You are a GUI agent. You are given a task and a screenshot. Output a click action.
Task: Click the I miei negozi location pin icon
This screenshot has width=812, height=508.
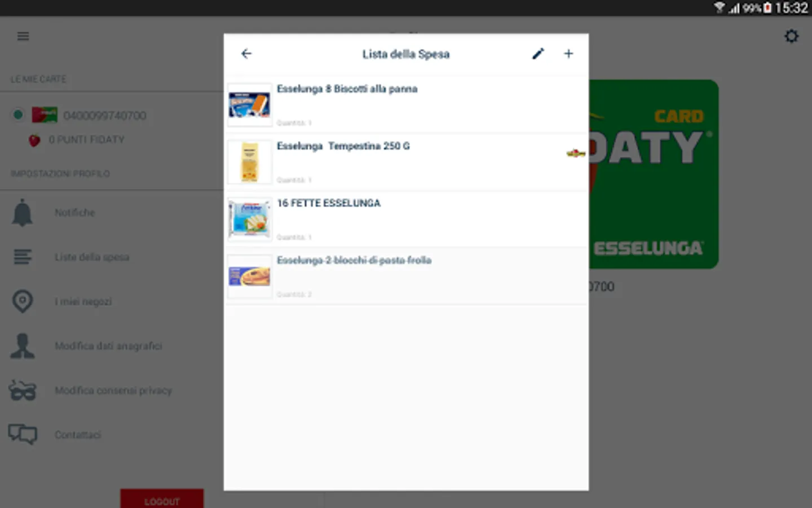point(23,301)
